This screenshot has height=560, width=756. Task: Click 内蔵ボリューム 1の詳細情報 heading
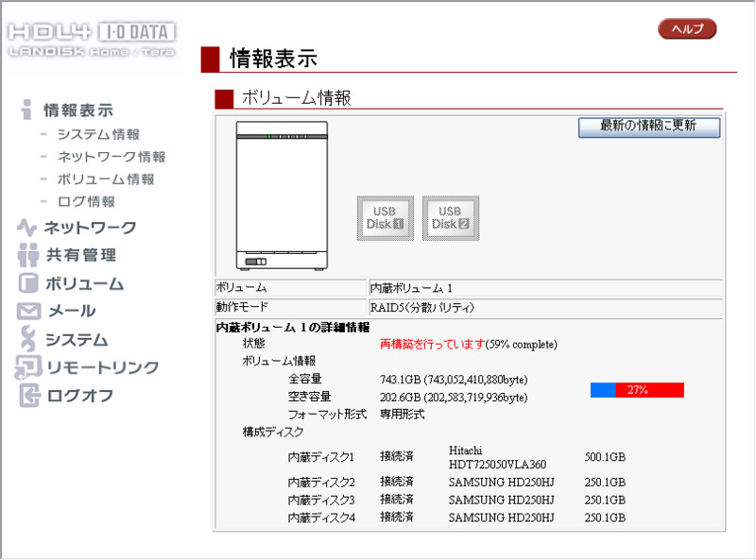(293, 328)
